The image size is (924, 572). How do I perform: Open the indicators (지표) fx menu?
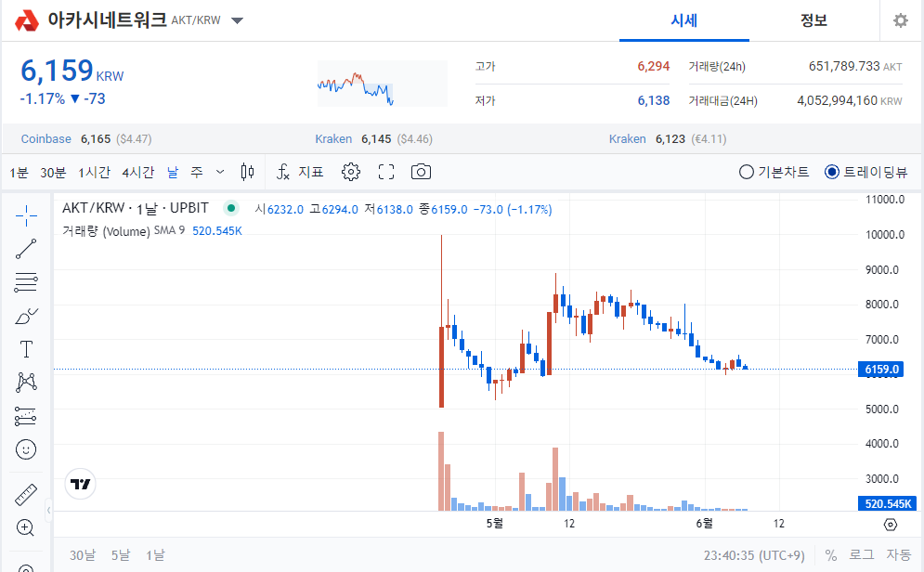click(300, 172)
